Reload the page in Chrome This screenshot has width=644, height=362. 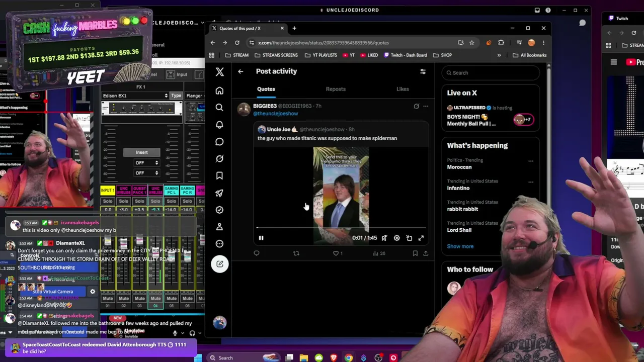coord(237,43)
